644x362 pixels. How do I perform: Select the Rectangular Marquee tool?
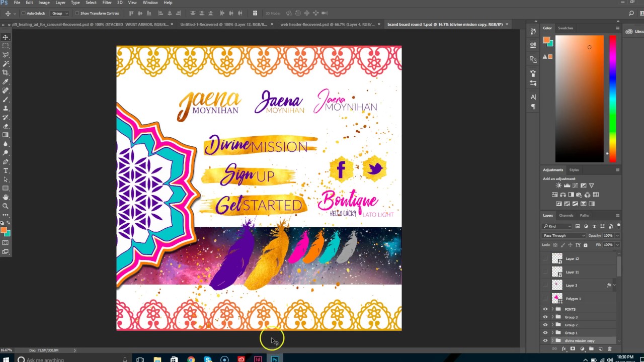tap(6, 46)
